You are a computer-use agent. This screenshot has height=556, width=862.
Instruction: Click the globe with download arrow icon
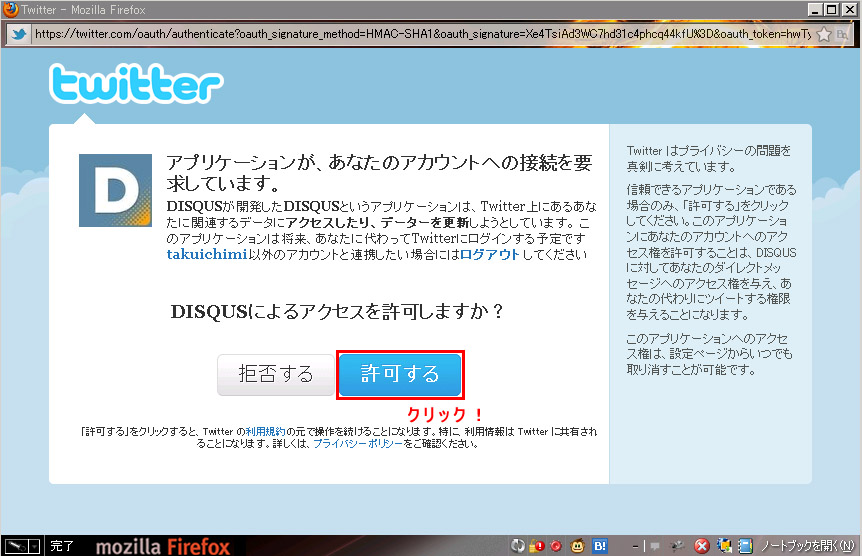click(724, 546)
